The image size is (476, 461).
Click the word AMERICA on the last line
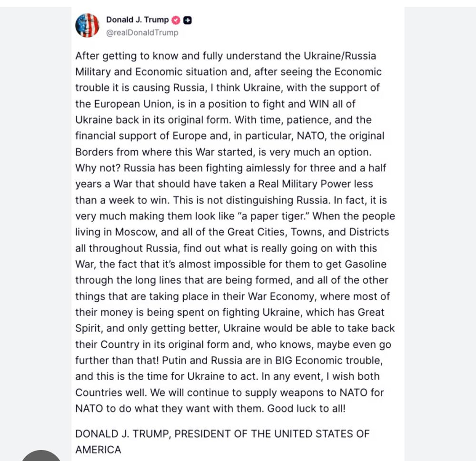click(98, 450)
